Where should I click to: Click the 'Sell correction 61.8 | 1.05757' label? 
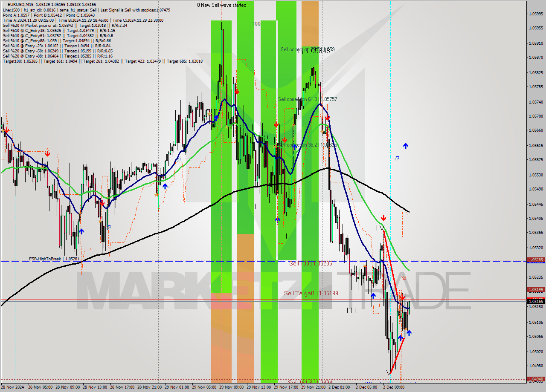click(x=308, y=99)
